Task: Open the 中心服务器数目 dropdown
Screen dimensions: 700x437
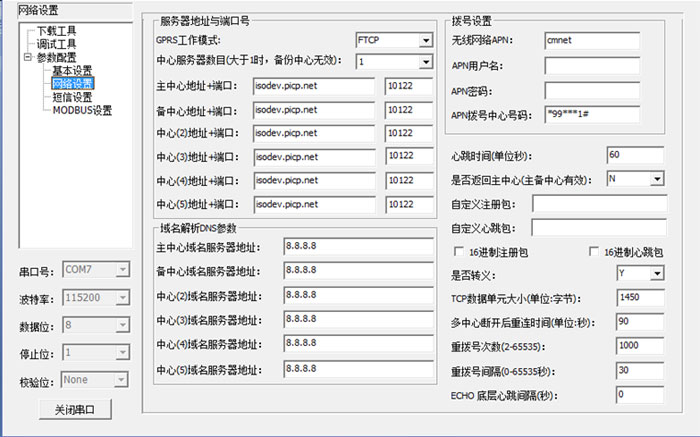Action: (424, 61)
